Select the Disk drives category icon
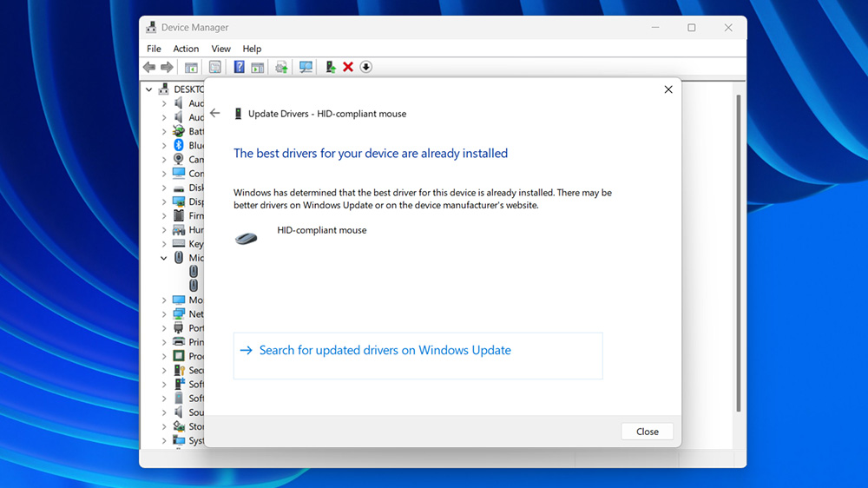 [x=179, y=188]
